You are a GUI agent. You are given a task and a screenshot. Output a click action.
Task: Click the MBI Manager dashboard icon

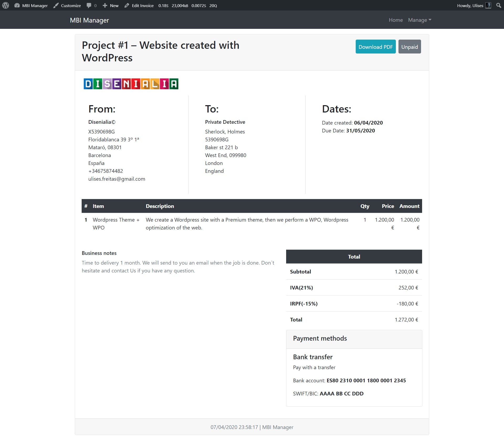[x=17, y=6]
